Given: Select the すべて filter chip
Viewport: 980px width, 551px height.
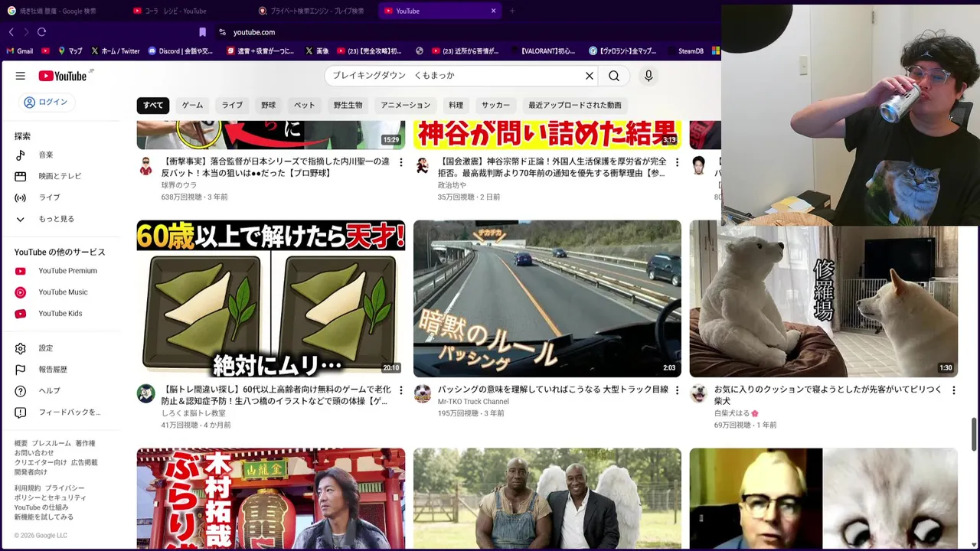Looking at the screenshot, I should 153,105.
